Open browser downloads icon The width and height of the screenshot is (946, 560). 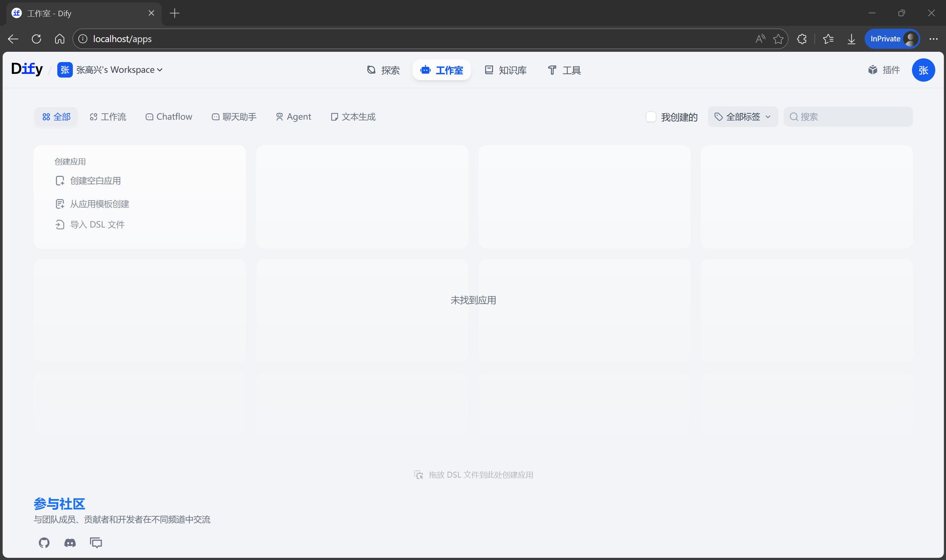coord(851,39)
